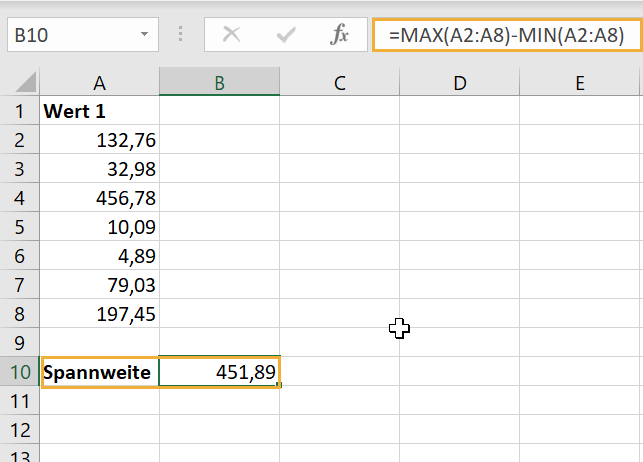
Task: Select column A header
Action: click(x=100, y=82)
